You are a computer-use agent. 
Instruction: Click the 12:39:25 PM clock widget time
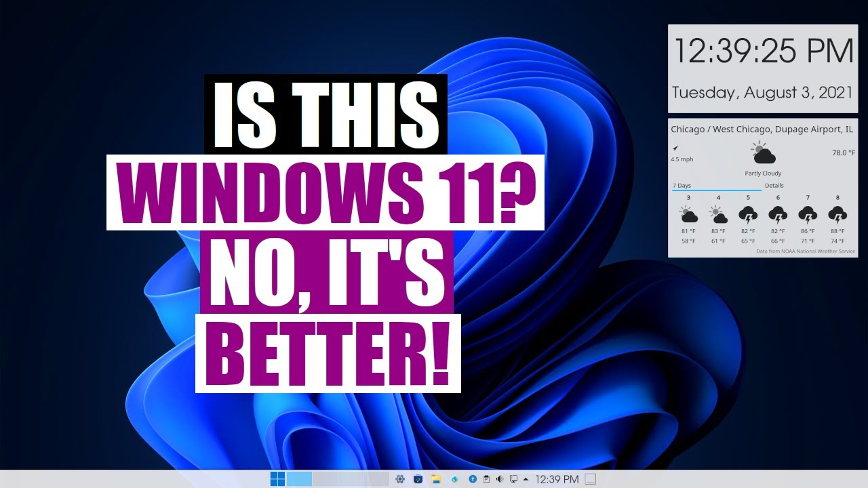coord(764,51)
